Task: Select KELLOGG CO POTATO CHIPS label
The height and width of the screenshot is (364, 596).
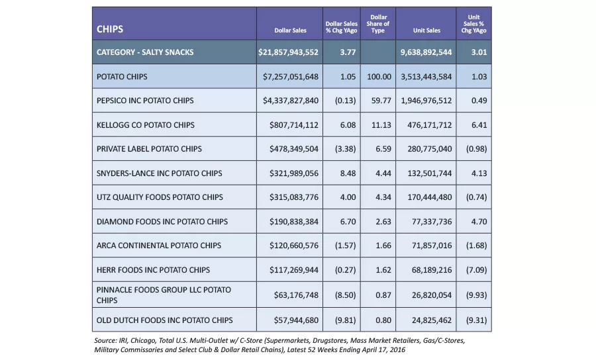Action: pos(145,124)
